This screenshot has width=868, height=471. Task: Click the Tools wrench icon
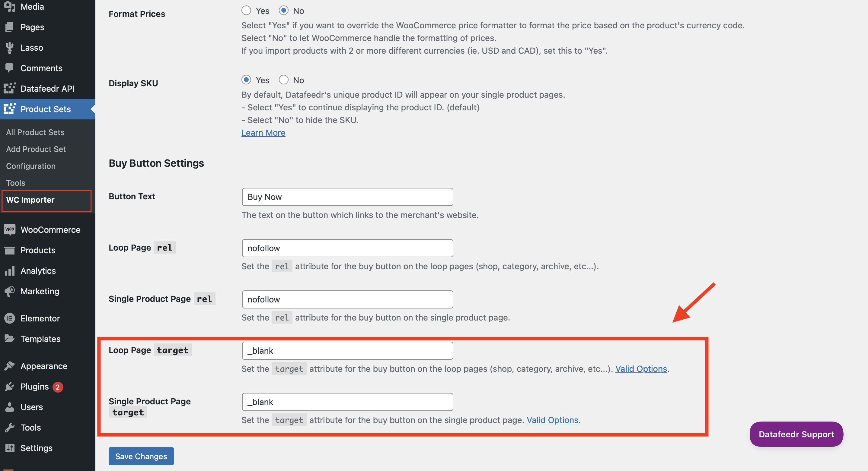click(x=10, y=428)
